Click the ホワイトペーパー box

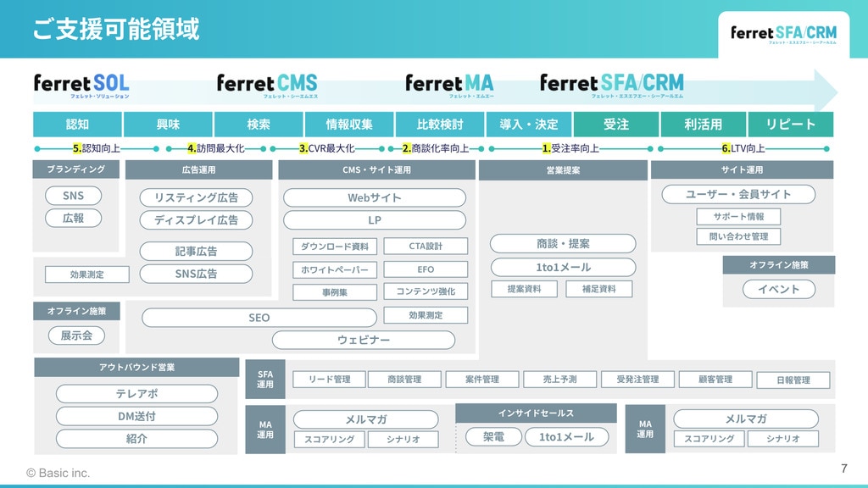click(334, 270)
